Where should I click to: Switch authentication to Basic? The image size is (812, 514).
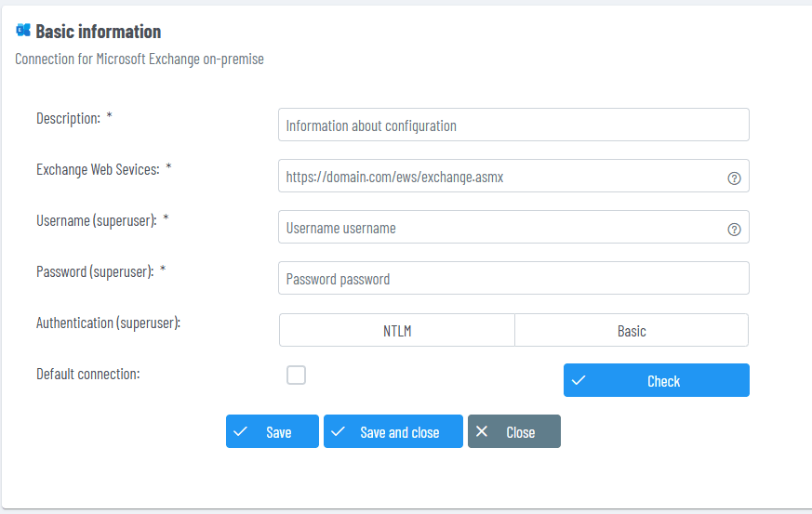(632, 331)
